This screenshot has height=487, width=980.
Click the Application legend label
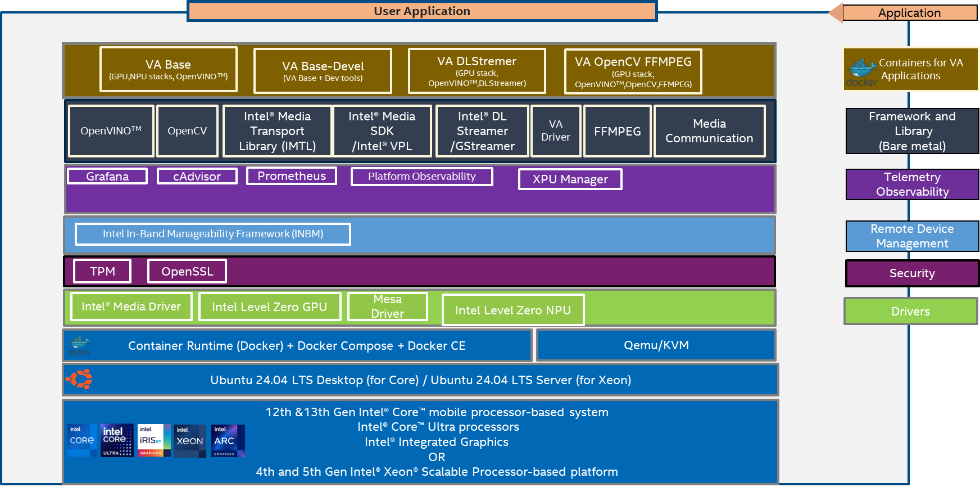[910, 13]
